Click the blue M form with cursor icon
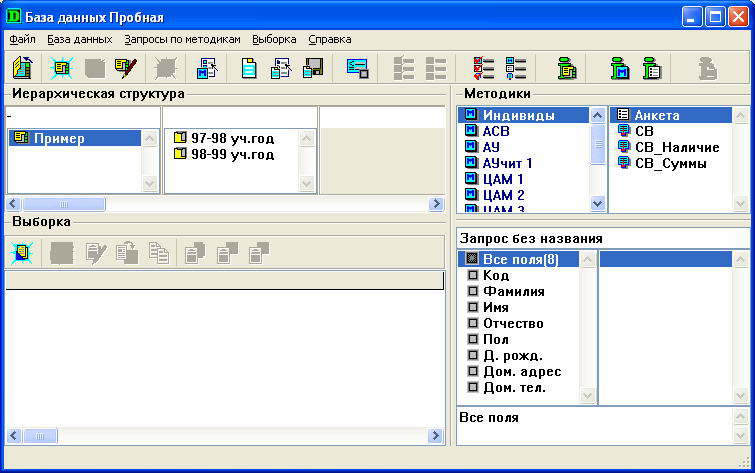755x473 pixels. (207, 68)
